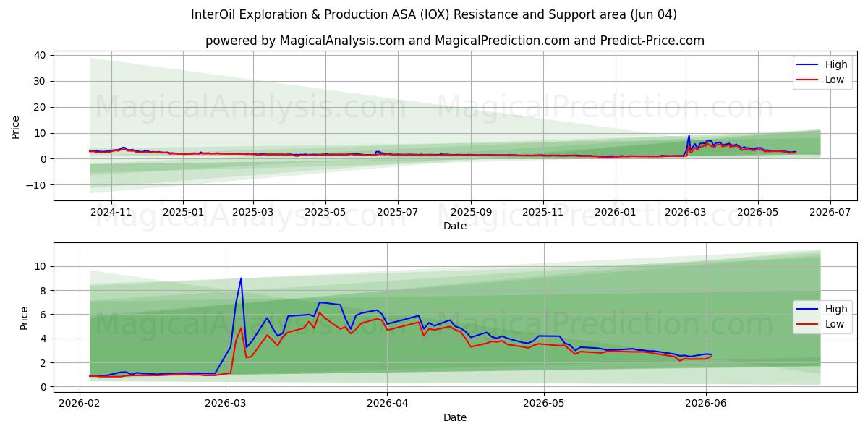Viewport: 868px width, 434px height.
Task: Click the red Low line sample in bottom legend
Action: [x=808, y=325]
